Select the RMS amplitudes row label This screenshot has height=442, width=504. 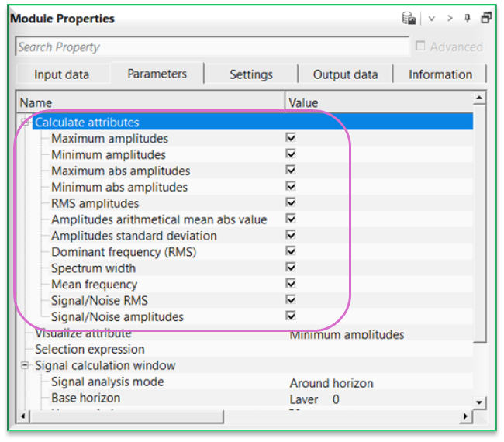pos(95,203)
